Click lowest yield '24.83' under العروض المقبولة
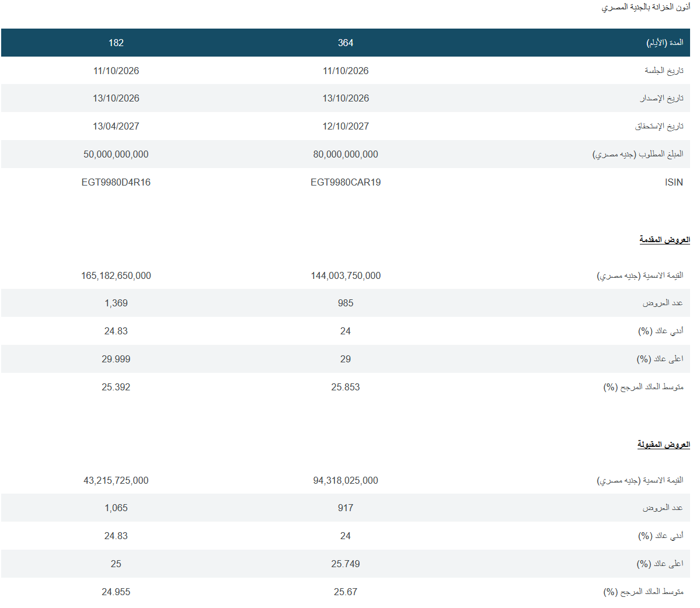The width and height of the screenshot is (700, 608). click(116, 536)
